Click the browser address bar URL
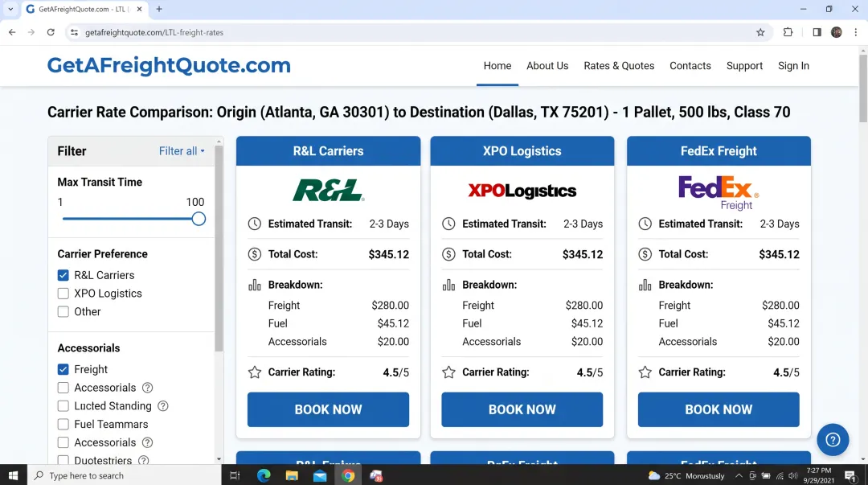The width and height of the screenshot is (868, 485). (154, 33)
